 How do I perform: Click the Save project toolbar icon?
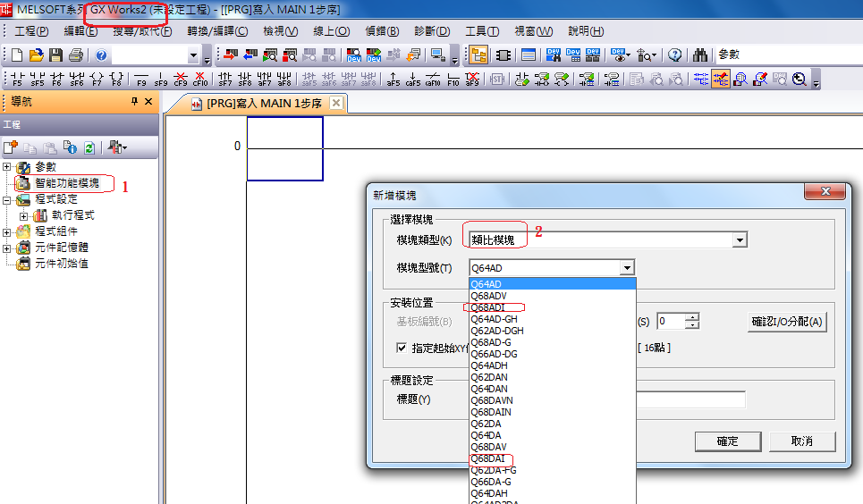pyautogui.click(x=55, y=55)
